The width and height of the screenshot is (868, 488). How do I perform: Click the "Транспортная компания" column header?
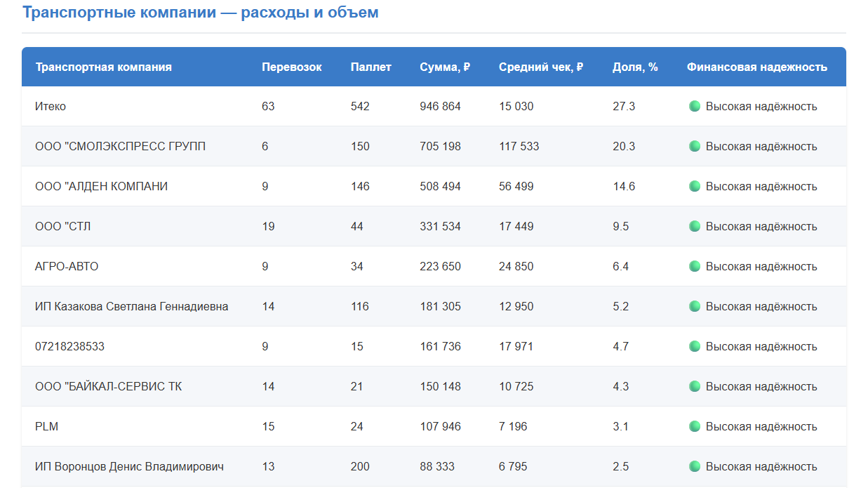coord(103,67)
